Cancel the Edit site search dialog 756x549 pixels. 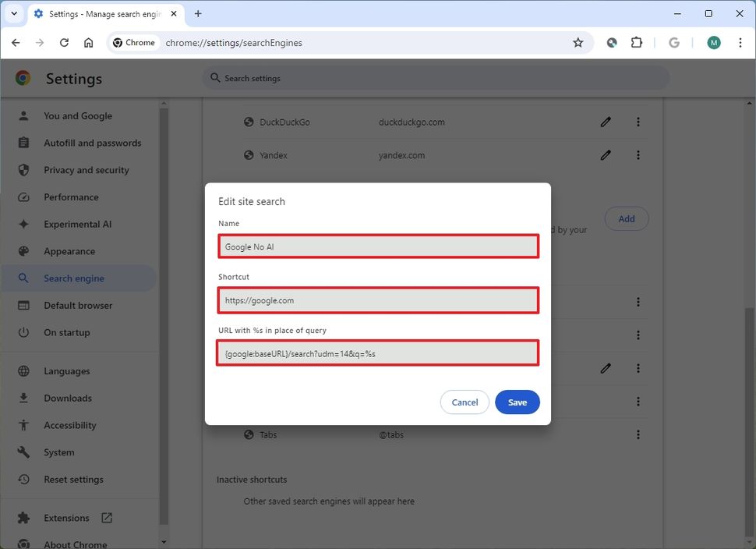[x=465, y=402]
